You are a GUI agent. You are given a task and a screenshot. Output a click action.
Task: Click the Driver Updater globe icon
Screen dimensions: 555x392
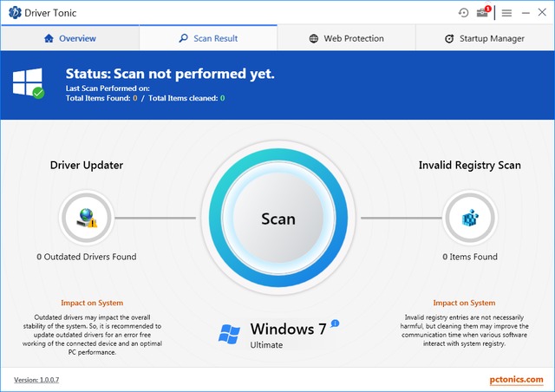click(87, 219)
